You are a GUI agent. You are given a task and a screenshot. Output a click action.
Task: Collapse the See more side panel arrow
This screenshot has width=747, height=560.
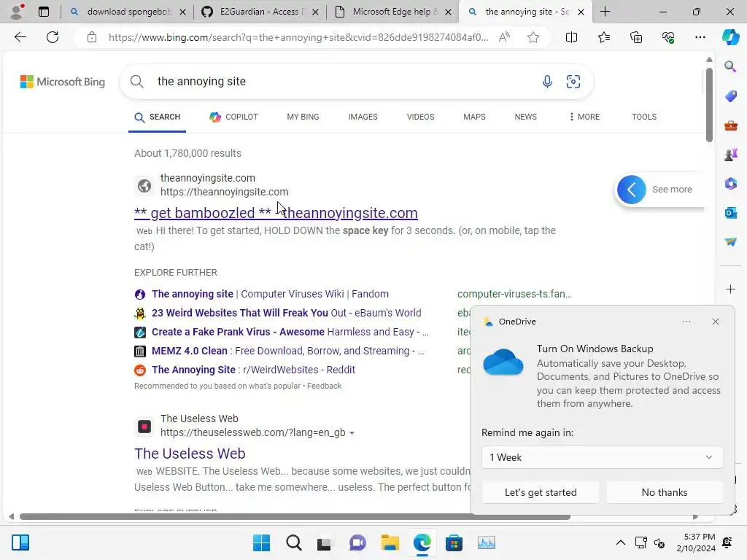point(631,189)
